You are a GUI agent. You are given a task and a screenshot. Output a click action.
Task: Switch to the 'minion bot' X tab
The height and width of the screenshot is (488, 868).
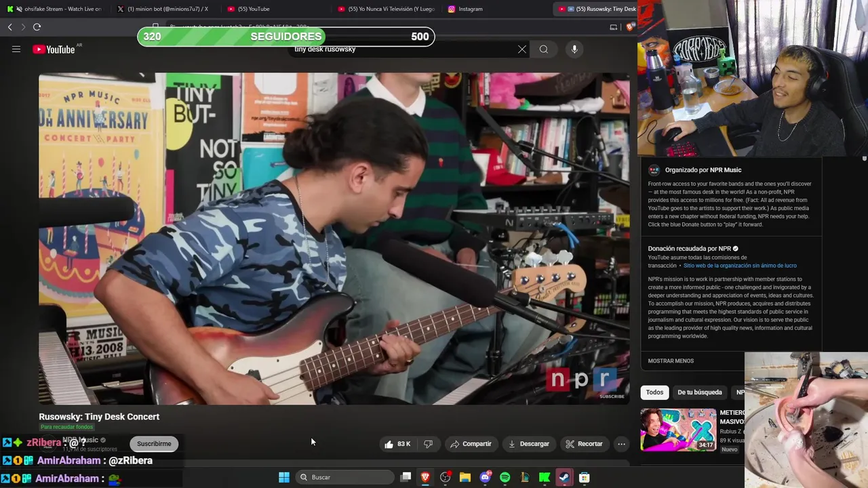pyautogui.click(x=163, y=9)
